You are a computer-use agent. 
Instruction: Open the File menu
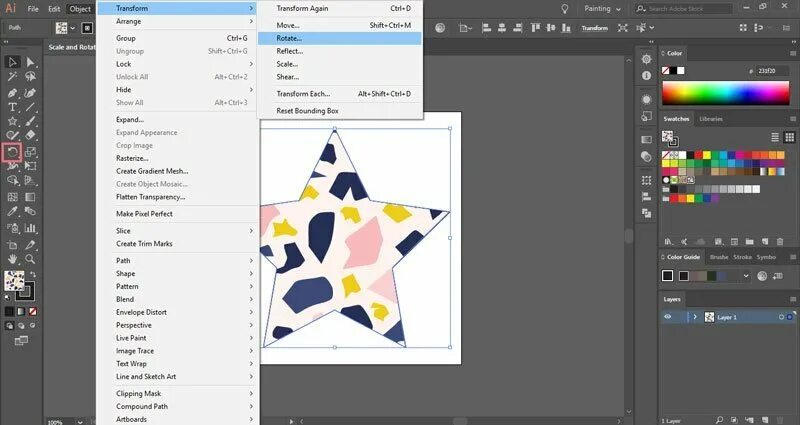[x=33, y=9]
